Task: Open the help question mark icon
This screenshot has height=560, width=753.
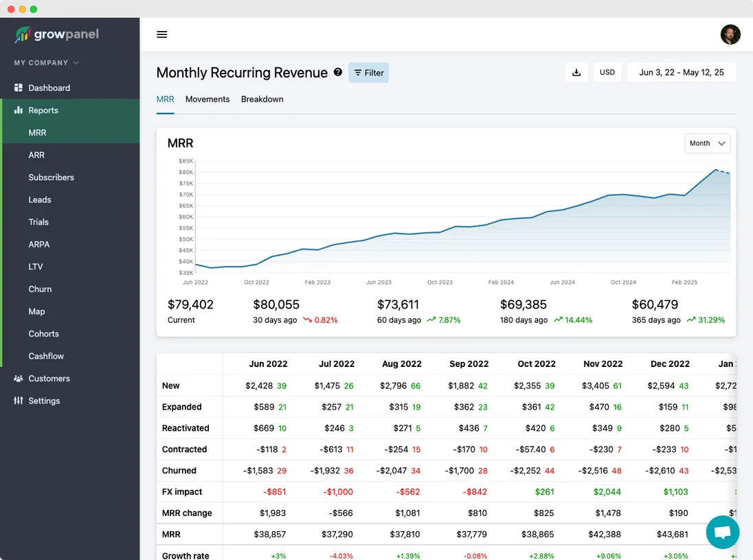Action: click(338, 72)
